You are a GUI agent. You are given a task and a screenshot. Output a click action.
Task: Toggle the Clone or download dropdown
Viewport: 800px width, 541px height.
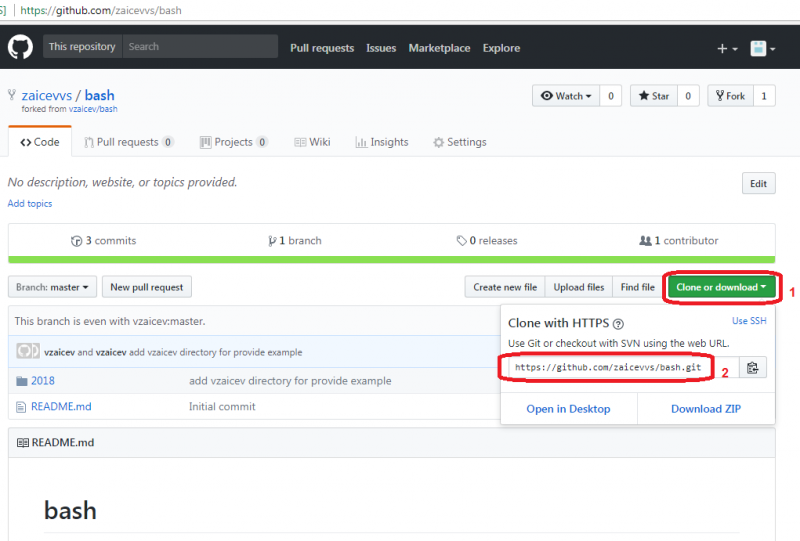(721, 287)
